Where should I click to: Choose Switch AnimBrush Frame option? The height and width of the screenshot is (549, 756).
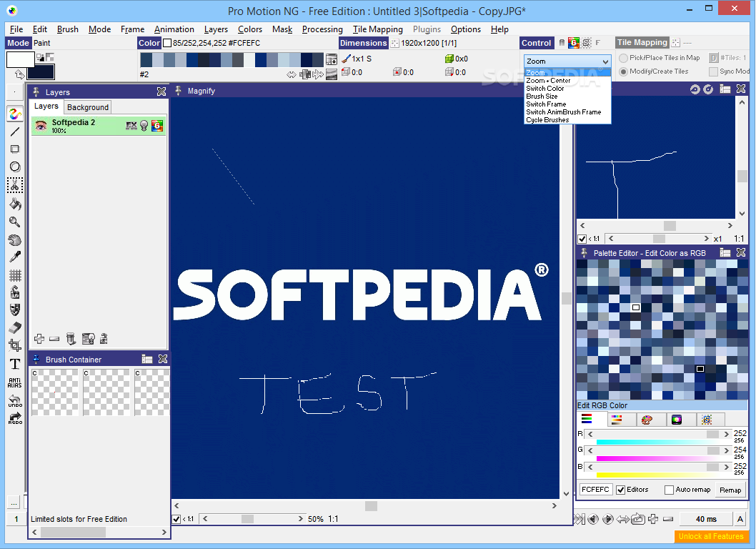tap(567, 112)
